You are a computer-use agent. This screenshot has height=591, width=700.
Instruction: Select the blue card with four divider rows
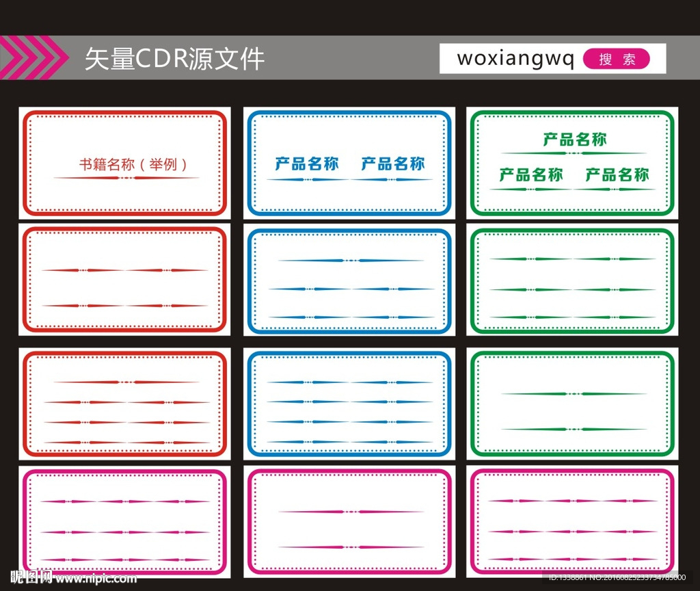point(349,404)
